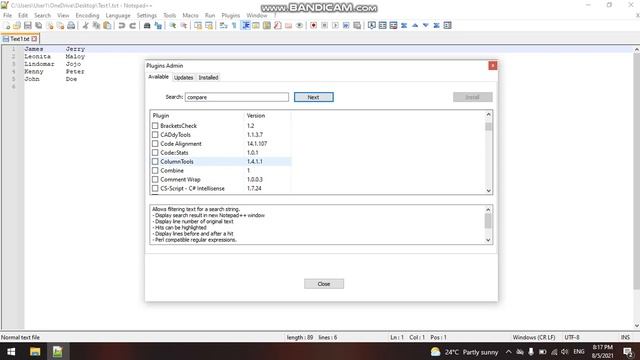Close Plugins Admin with the red X

coord(493,66)
